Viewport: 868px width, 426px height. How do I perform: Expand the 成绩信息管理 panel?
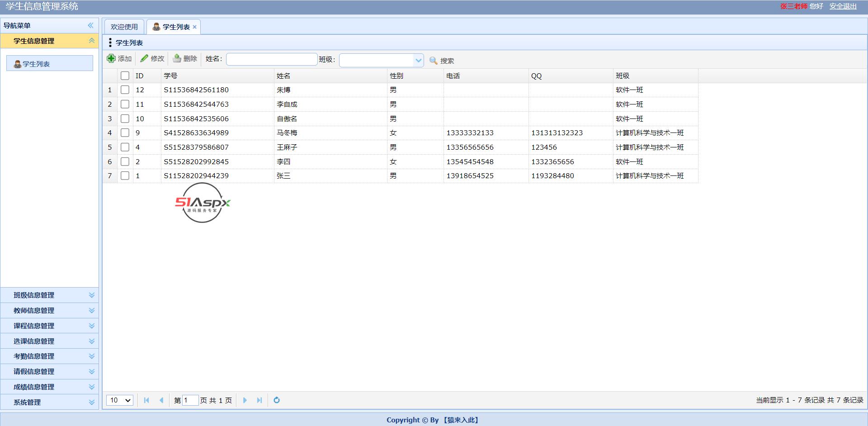(92, 387)
